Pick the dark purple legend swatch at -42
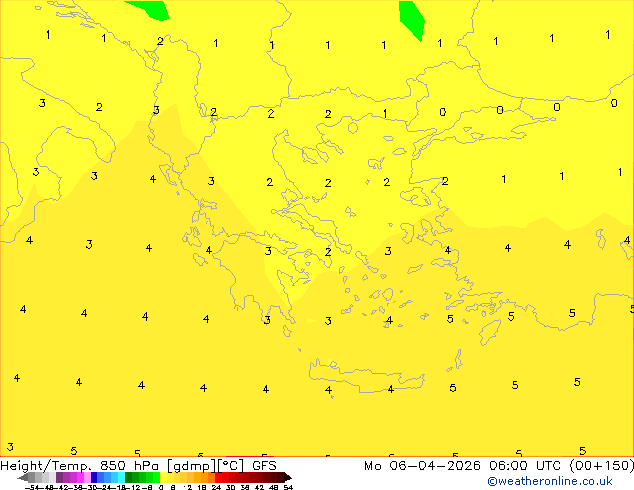The image size is (634, 490). pos(59,477)
